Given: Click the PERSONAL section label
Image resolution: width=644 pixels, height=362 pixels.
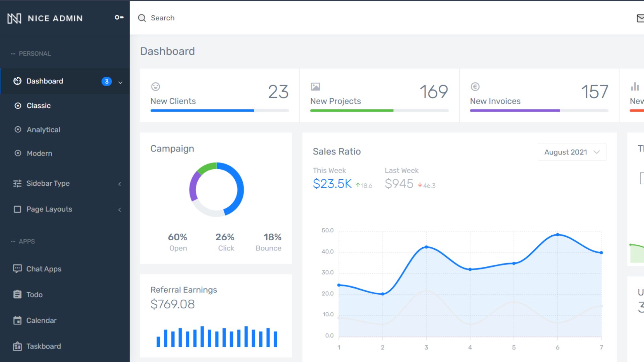Looking at the screenshot, I should coord(35,54).
